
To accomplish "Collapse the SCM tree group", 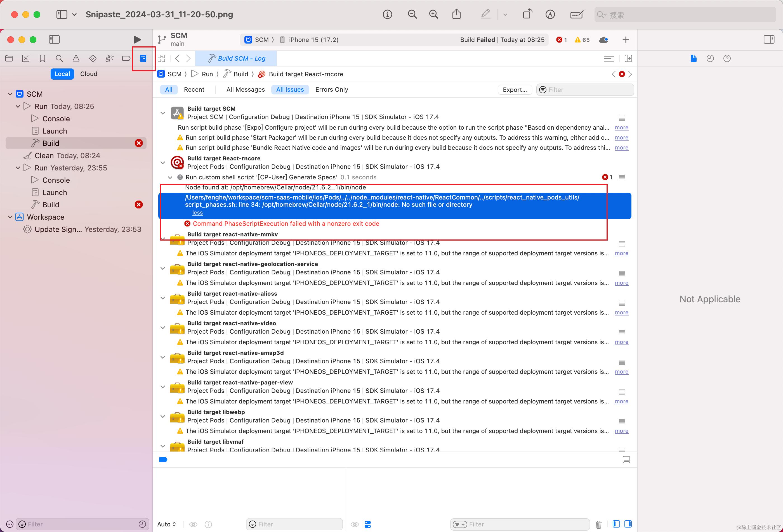I will point(10,94).
